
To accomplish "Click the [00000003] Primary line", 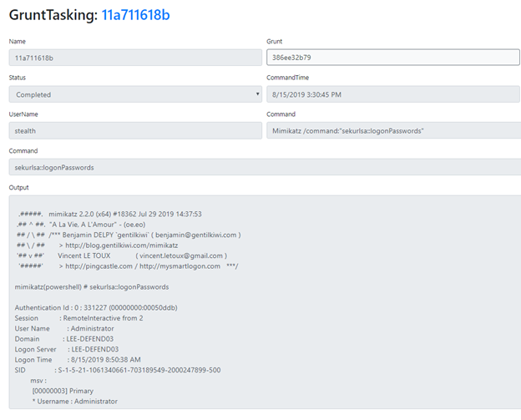I will 63,391.
